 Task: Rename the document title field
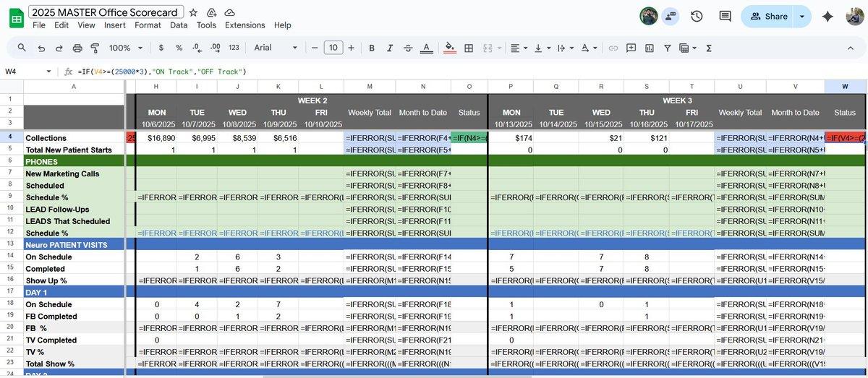point(106,12)
